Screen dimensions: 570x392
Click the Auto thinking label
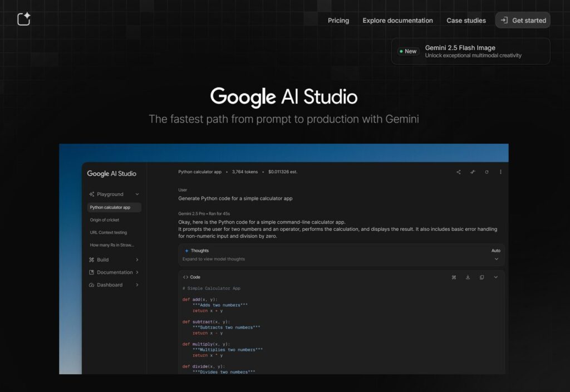point(496,251)
